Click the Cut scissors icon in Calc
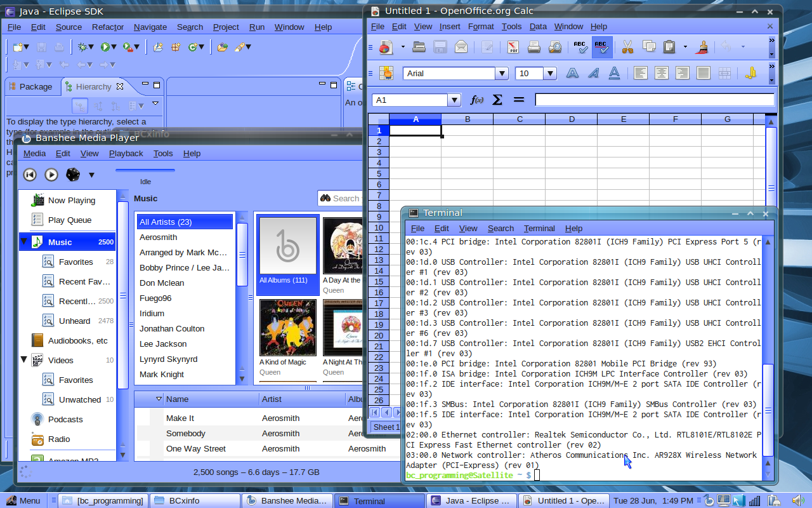This screenshot has width=812, height=508. pyautogui.click(x=627, y=46)
